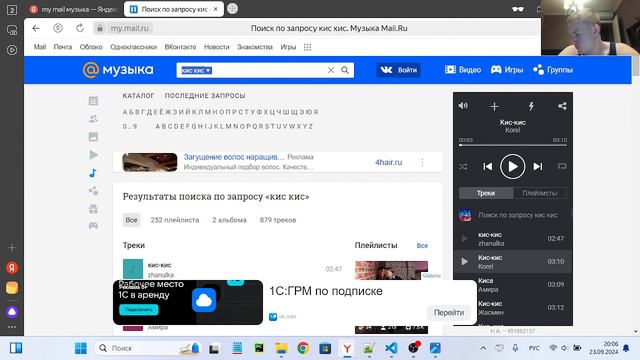640x360 pixels.
Task: Go back with browser back arrow
Action: 36,28
